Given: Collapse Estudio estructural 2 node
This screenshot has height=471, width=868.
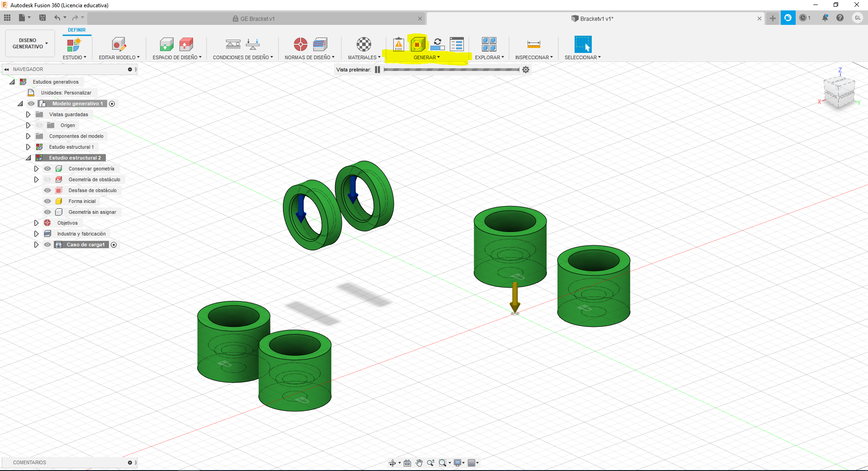Looking at the screenshot, I should coord(28,158).
